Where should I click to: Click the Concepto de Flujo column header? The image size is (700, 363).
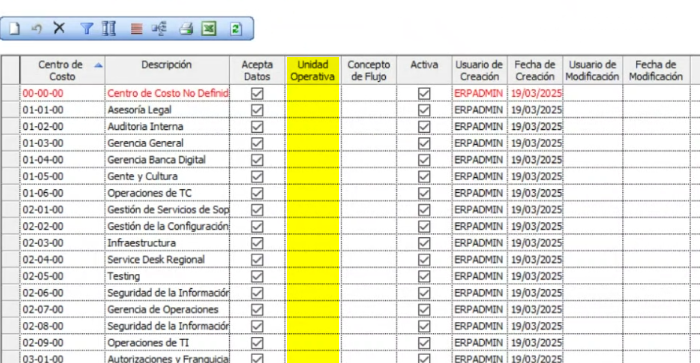pyautogui.click(x=369, y=70)
